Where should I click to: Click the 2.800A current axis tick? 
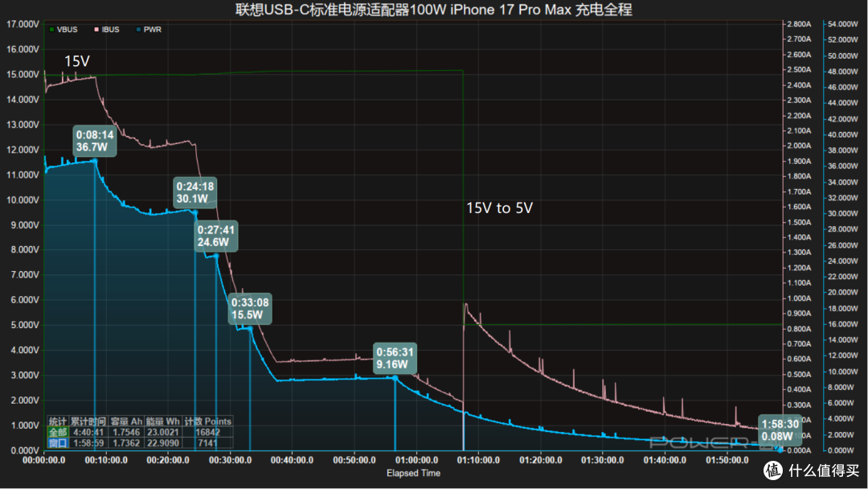pyautogui.click(x=799, y=24)
